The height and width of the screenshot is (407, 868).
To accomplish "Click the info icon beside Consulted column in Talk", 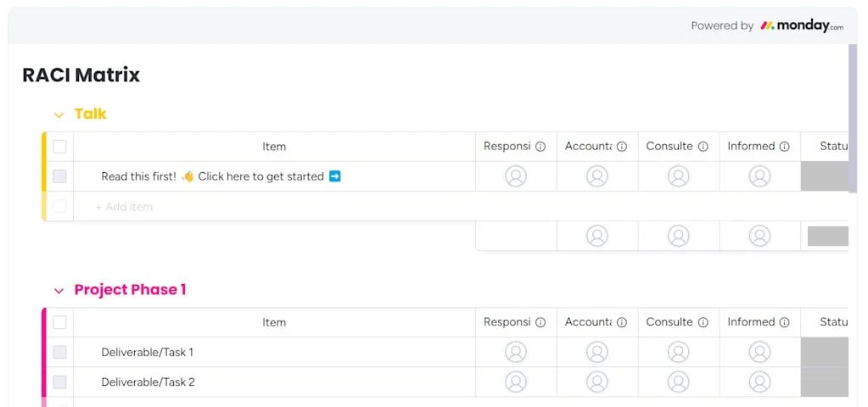I will tap(703, 147).
